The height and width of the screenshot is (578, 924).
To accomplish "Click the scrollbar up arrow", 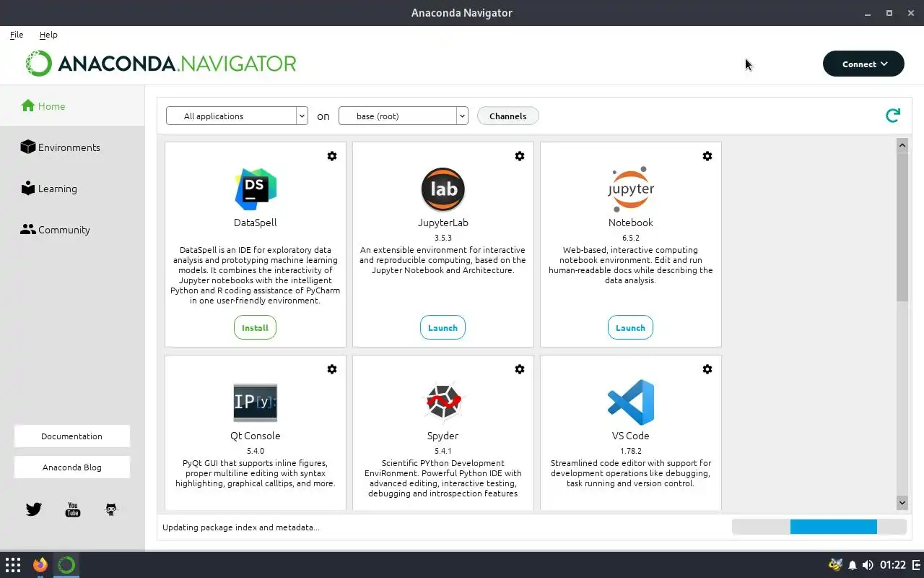I will pos(902,145).
